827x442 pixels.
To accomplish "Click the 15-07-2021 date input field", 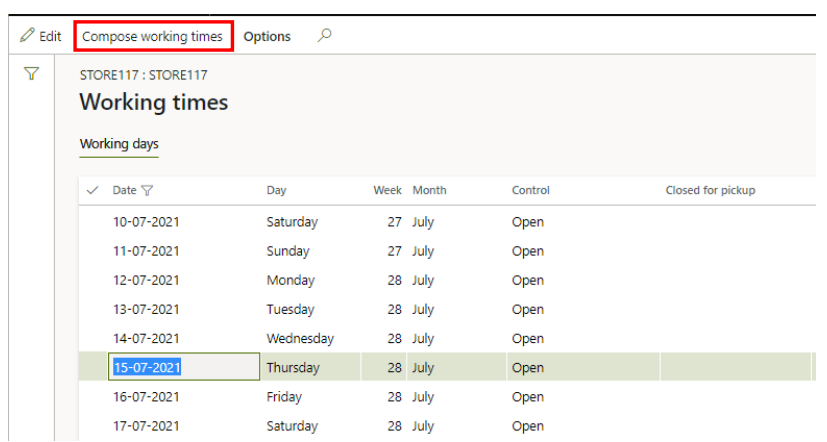I will pyautogui.click(x=183, y=368).
